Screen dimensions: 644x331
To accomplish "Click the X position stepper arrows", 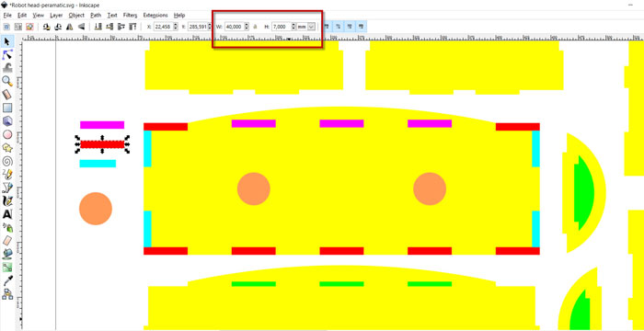I will (x=176, y=27).
